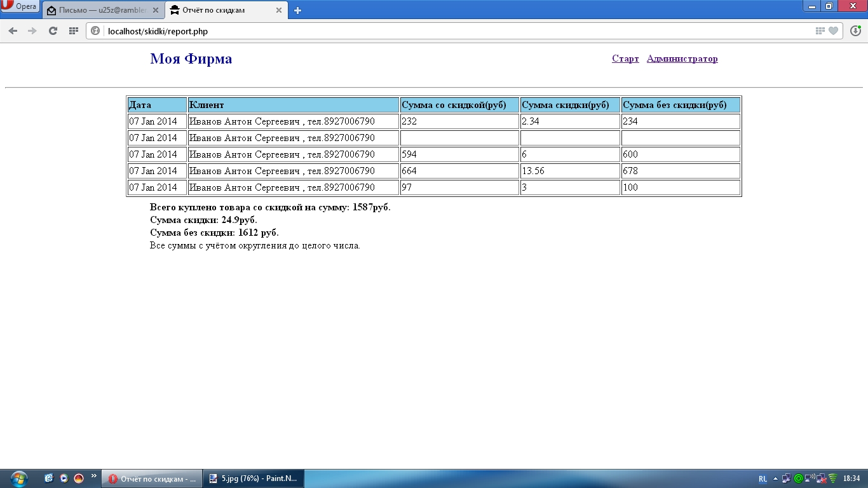Click the cell with value 600
The image size is (868, 488).
tap(681, 154)
